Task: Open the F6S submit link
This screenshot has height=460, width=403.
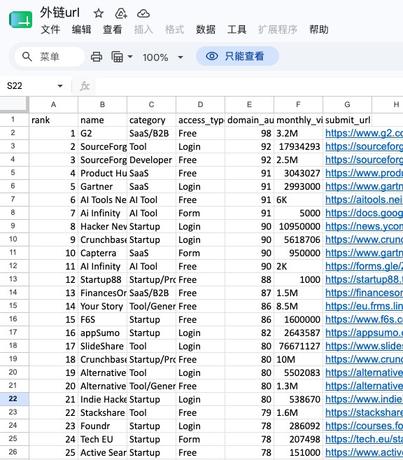Action: (364, 320)
